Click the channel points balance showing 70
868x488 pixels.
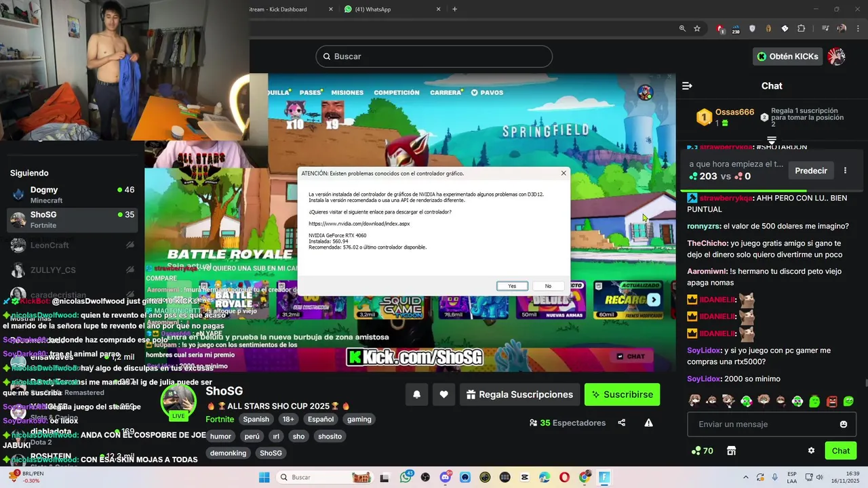pyautogui.click(x=702, y=451)
